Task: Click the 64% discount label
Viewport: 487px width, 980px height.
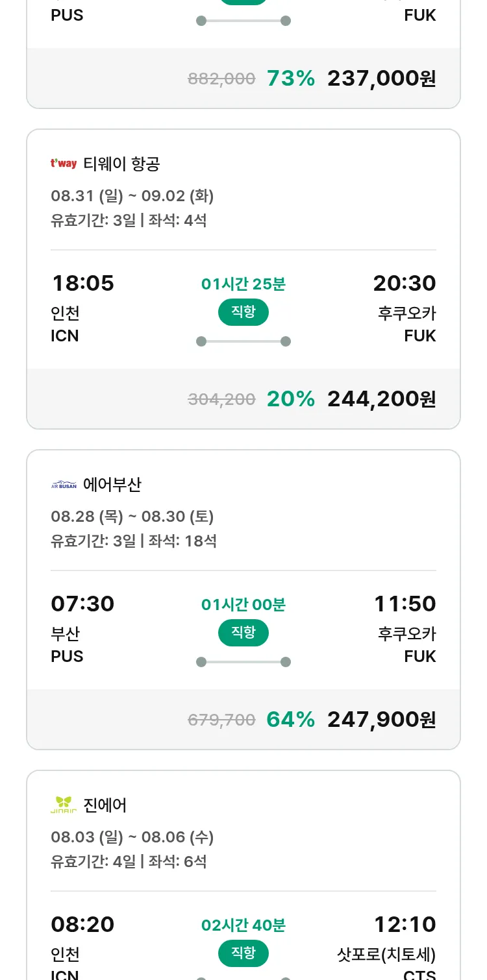Action: coord(290,720)
